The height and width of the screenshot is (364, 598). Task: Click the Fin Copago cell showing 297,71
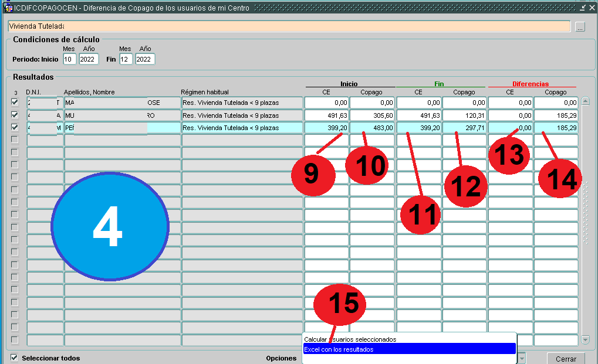464,128
